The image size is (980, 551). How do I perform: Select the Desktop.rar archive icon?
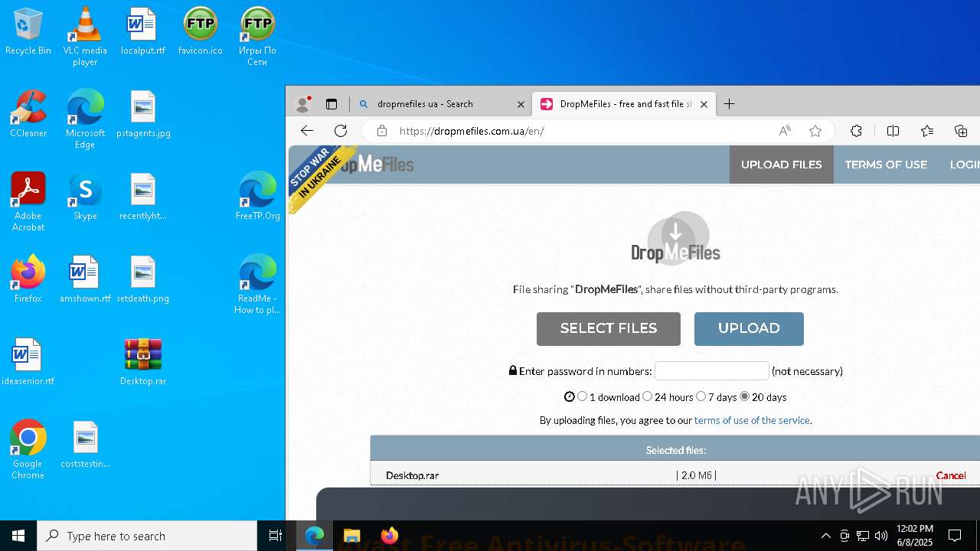[143, 361]
